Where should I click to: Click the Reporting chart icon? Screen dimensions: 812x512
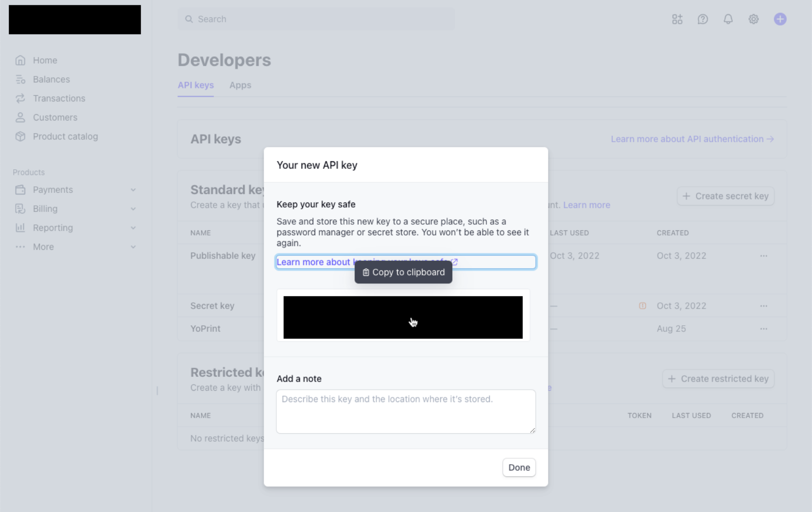(x=20, y=228)
